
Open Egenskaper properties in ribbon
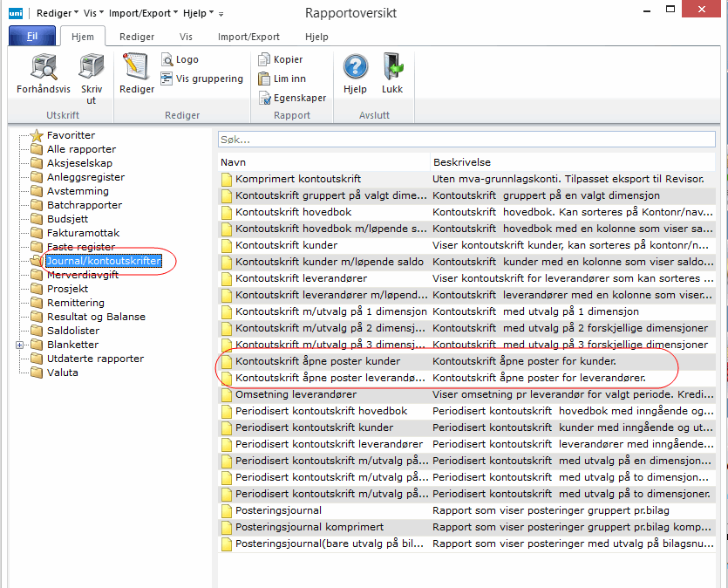pos(292,98)
